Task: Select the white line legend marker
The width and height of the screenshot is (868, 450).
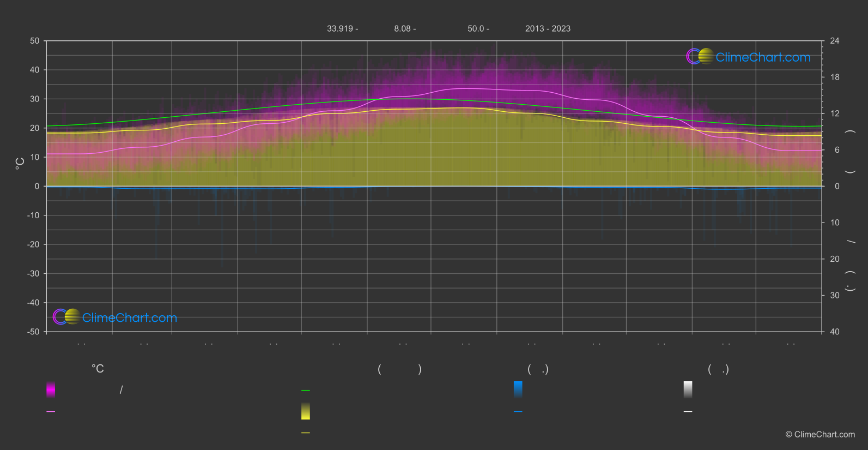Action: click(688, 412)
